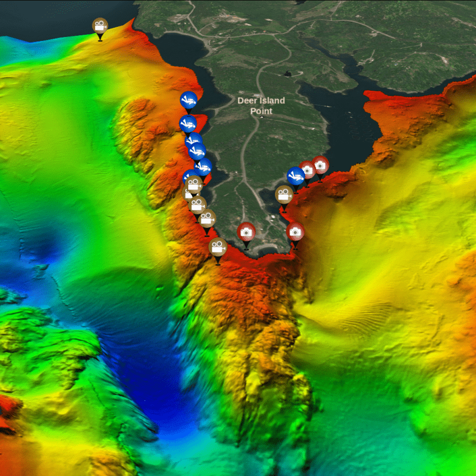Select the southernmost video camera marker

click(218, 246)
